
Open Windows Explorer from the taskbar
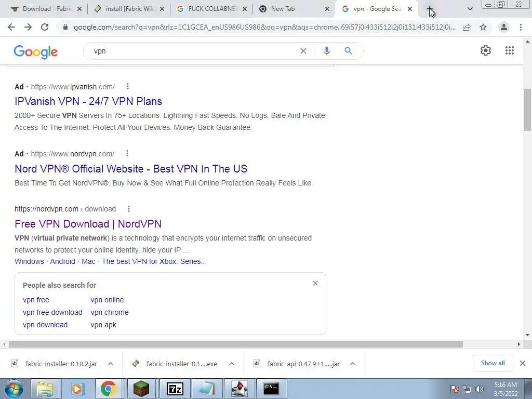(x=45, y=389)
